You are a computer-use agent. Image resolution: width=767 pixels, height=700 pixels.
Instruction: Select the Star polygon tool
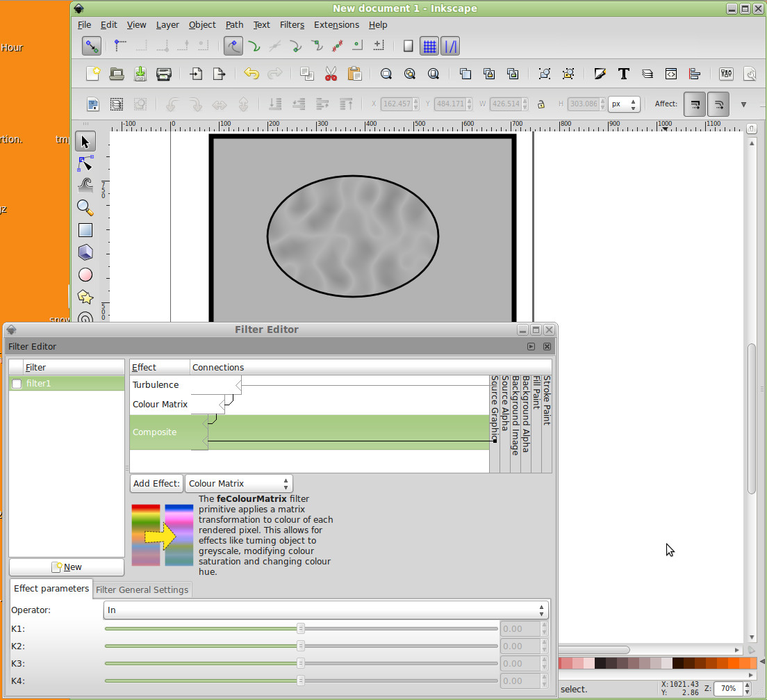tap(85, 297)
